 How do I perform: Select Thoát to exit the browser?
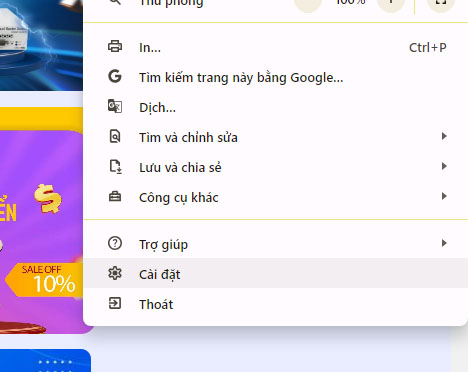coord(275,304)
